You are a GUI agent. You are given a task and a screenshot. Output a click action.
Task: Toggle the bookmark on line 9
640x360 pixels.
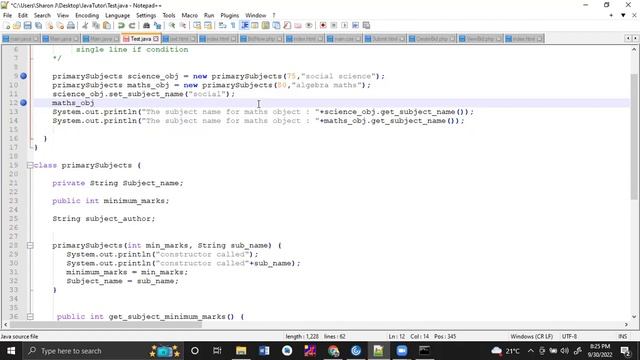point(23,76)
